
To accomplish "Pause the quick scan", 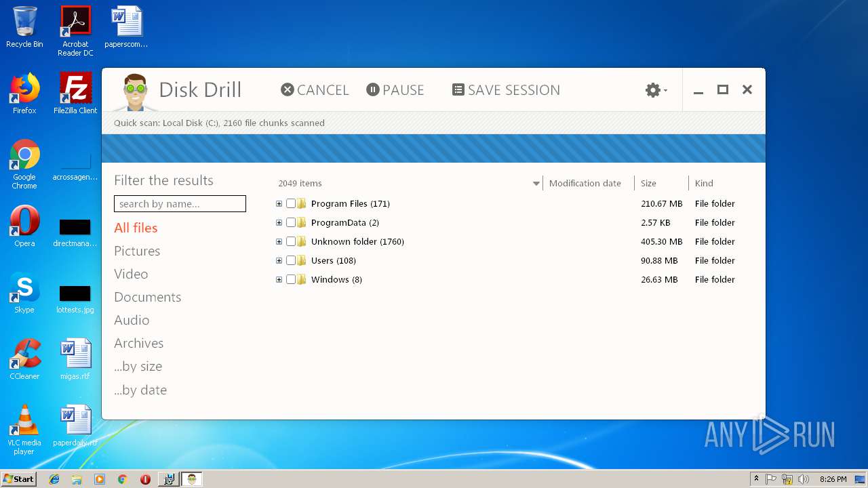I will 395,90.
